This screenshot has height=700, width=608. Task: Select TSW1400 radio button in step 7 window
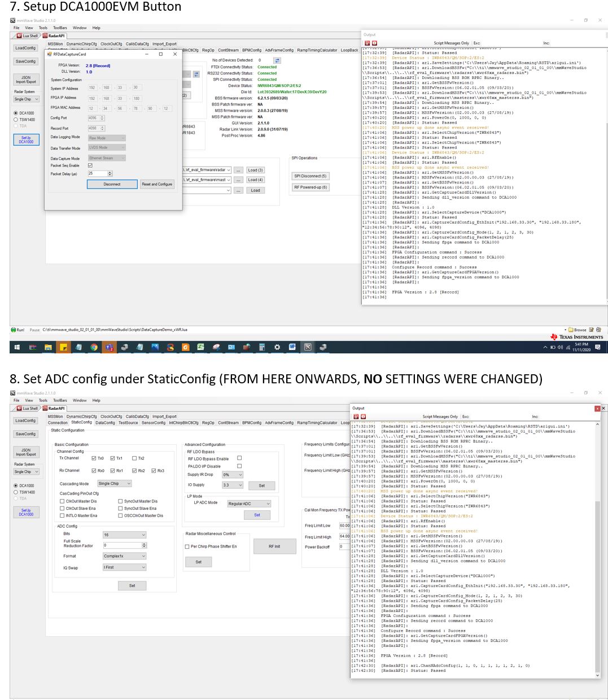click(x=16, y=120)
